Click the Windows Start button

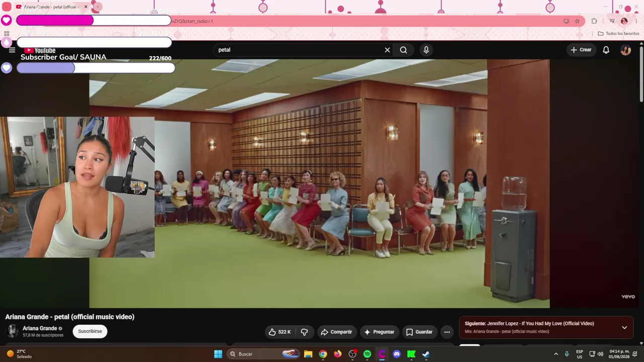coord(218,354)
